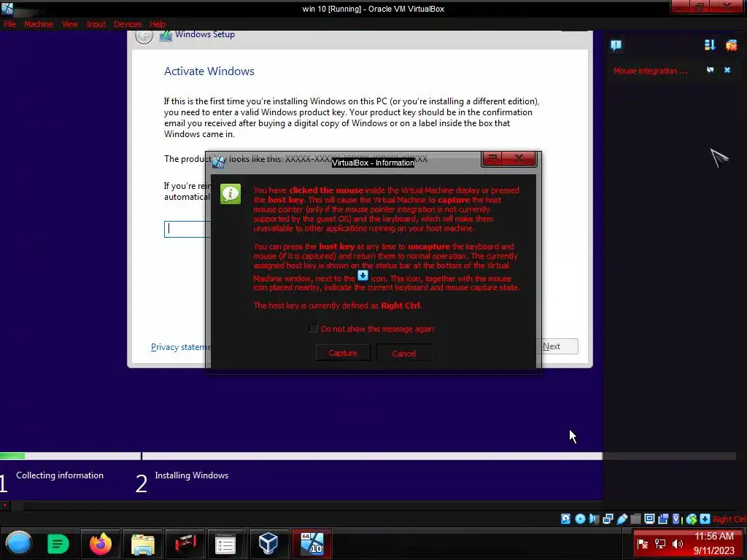Open the list-document taskbar app
Viewport: 747px width, 560px height.
tap(225, 544)
